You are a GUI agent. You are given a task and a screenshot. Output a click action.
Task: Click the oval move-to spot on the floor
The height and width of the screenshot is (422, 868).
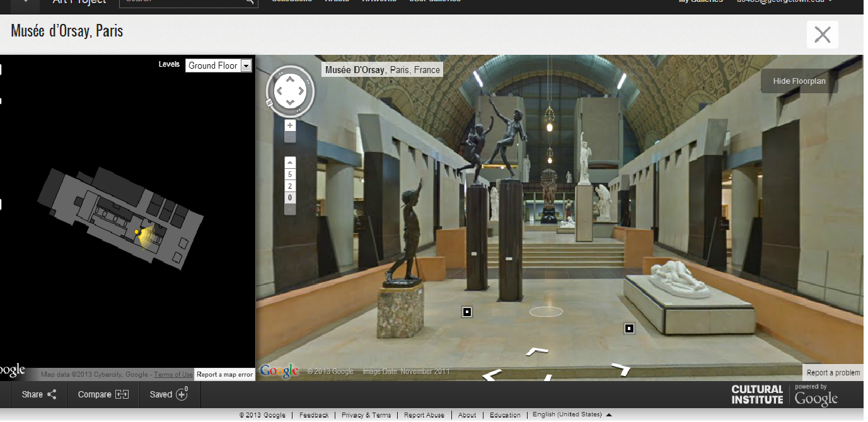[x=546, y=311]
